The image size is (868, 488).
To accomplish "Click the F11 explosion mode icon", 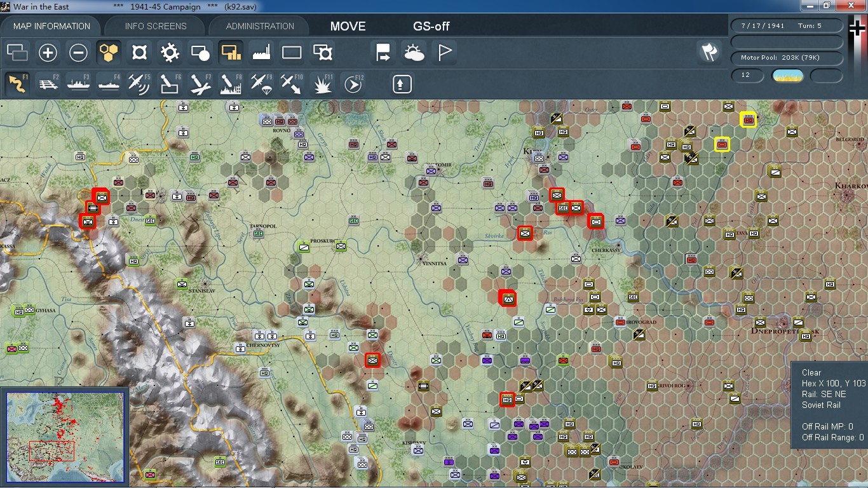I will click(323, 84).
